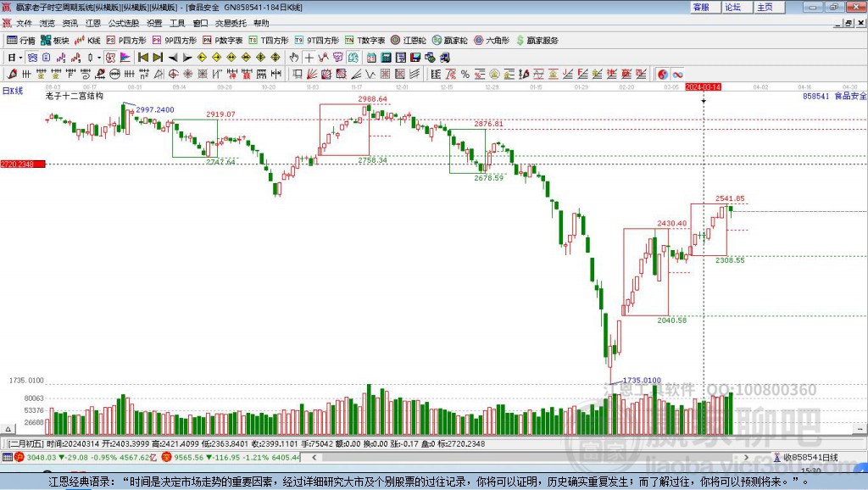Expand volume panel up-arrow button
This screenshot has height=490, width=868.
8,429
